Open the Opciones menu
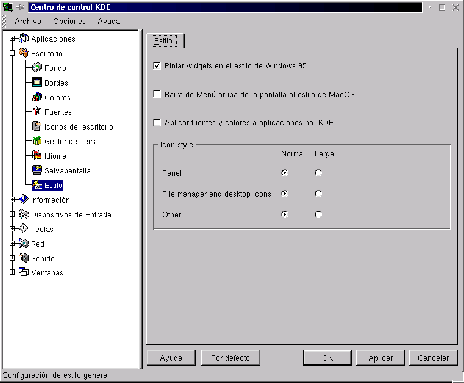The width and height of the screenshot is (464, 383). 69,21
